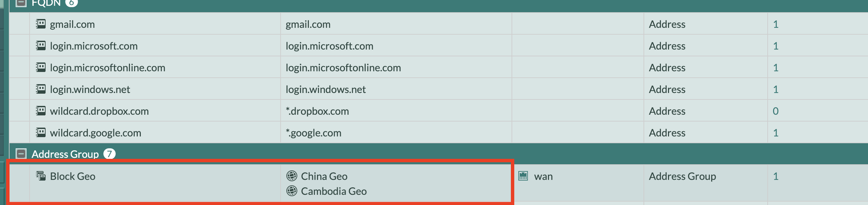Image resolution: width=868 pixels, height=205 pixels.
Task: Open reference count for gmail.com
Action: click(775, 24)
